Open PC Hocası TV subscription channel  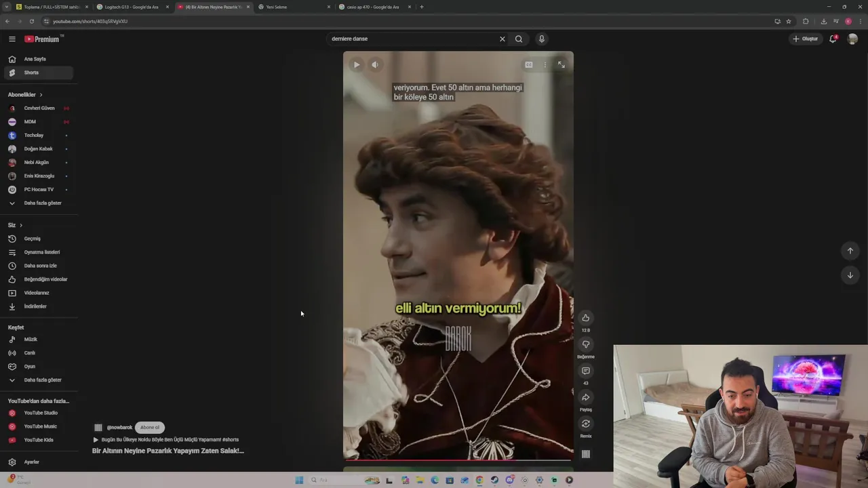[39, 190]
